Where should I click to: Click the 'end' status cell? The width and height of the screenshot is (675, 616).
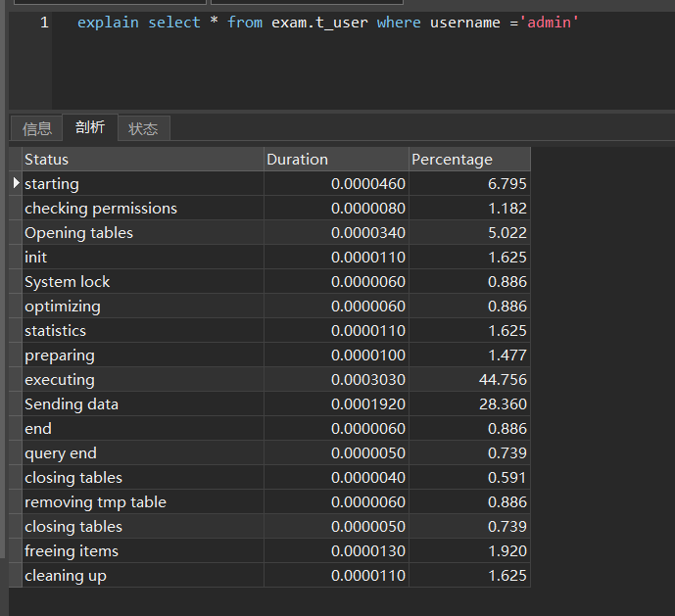click(x=142, y=429)
